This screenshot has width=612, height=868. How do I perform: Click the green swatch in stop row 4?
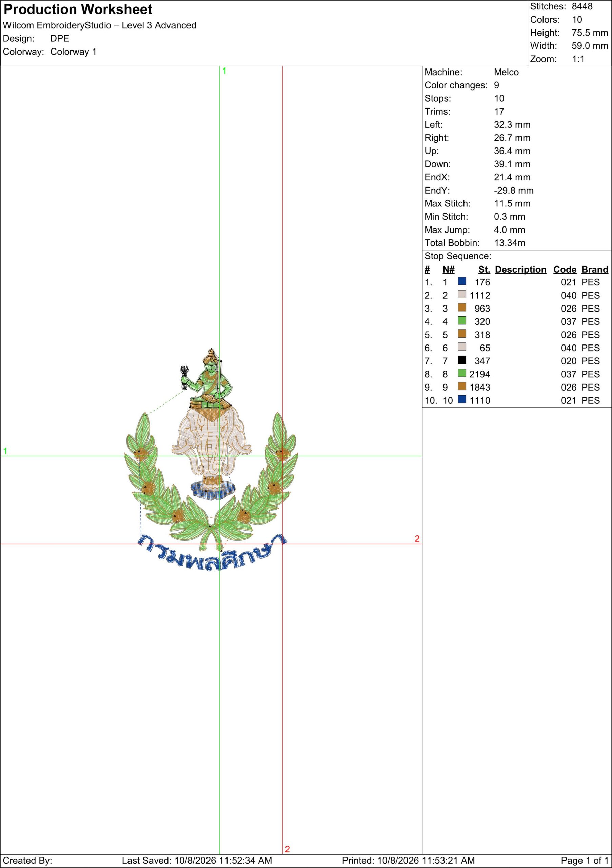[462, 320]
